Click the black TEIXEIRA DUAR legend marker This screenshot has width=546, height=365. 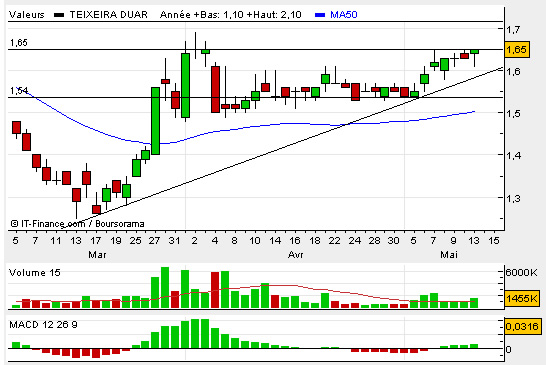[x=59, y=15]
